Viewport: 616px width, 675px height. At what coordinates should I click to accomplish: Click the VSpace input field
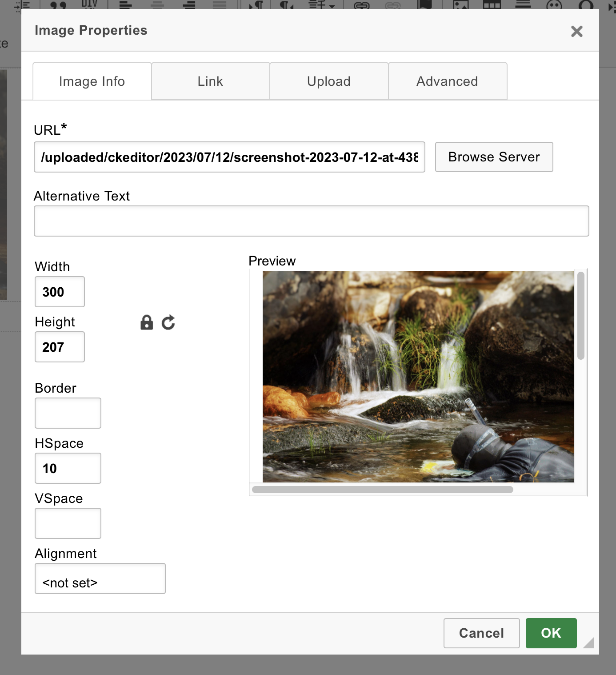[x=68, y=523]
